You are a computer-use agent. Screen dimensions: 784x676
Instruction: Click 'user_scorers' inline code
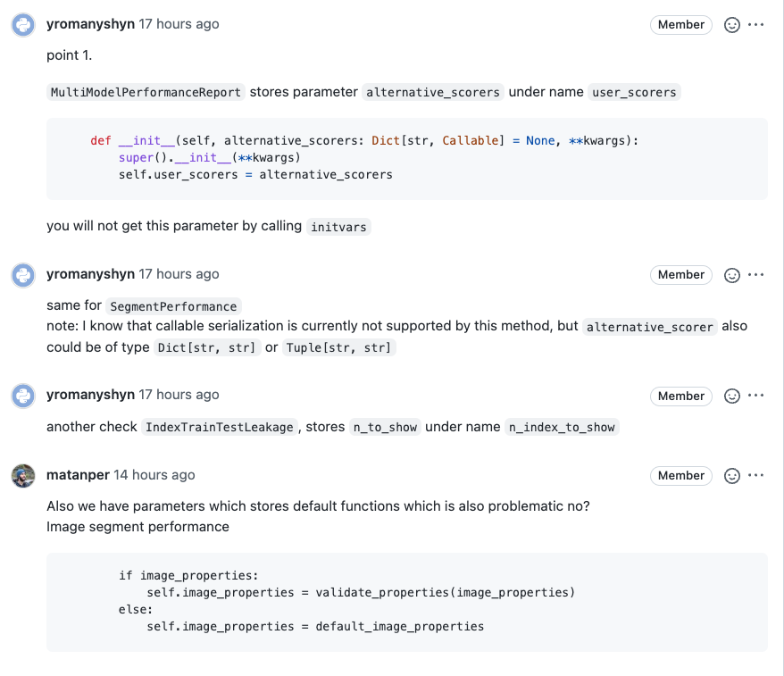click(x=634, y=92)
